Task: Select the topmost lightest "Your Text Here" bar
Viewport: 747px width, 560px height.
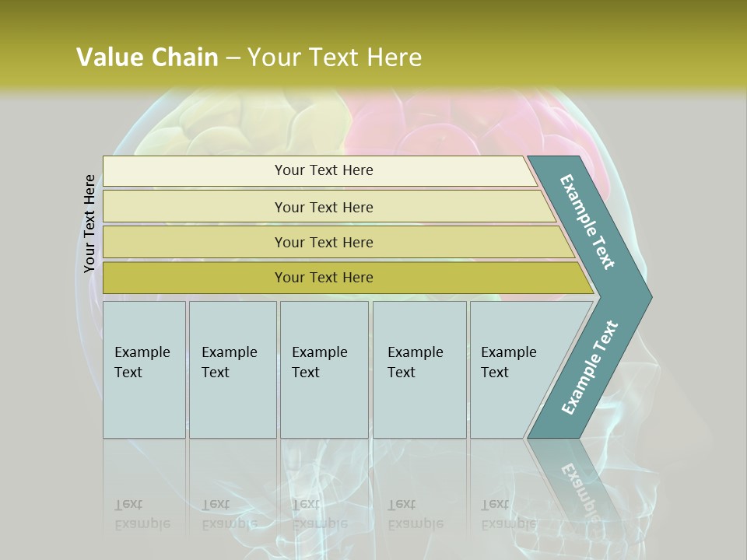Action: click(324, 170)
